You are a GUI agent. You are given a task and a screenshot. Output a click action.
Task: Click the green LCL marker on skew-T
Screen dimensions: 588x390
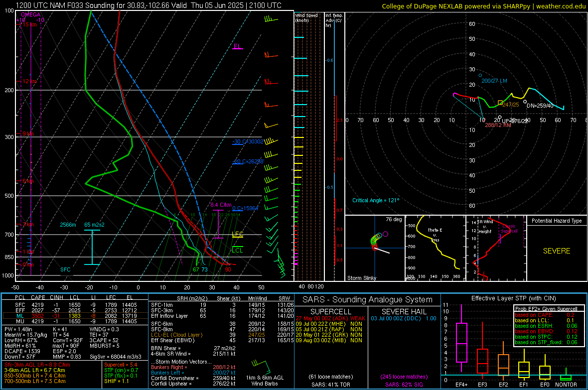237,250
